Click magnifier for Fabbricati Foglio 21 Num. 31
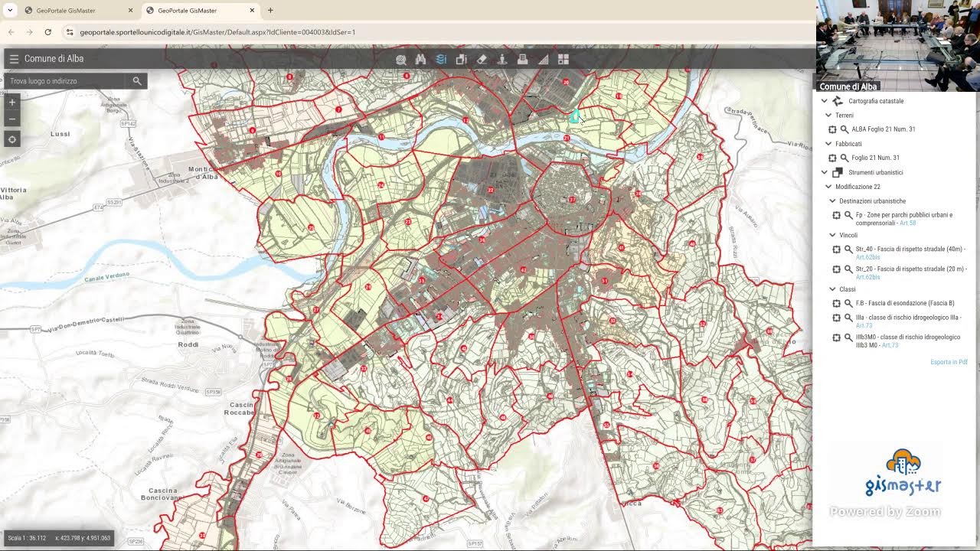980x551 pixels. [844, 158]
